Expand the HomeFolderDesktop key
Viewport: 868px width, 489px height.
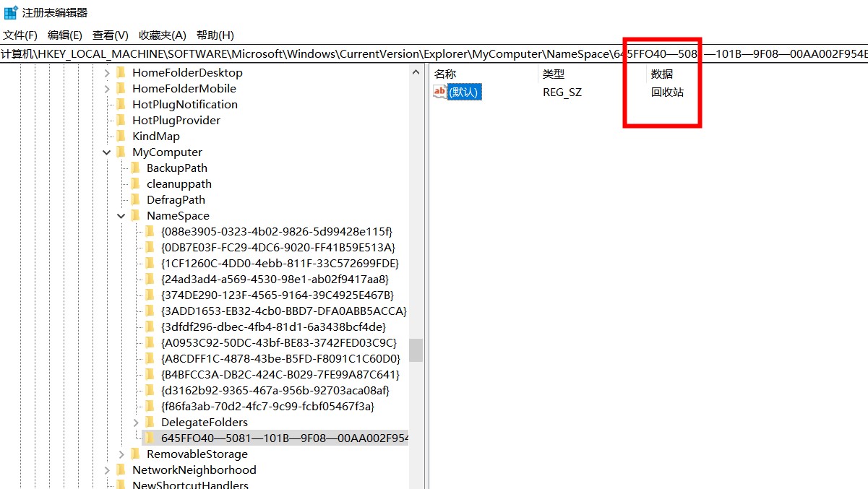107,72
